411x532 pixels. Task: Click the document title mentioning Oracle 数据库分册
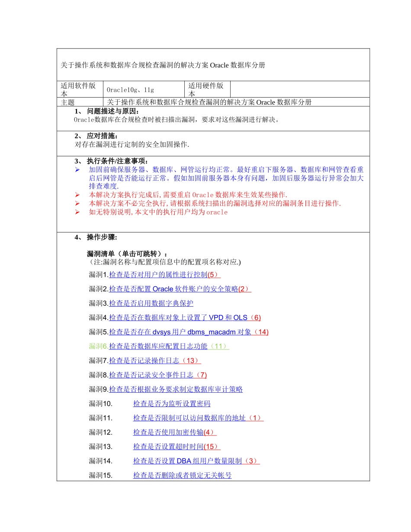point(163,65)
